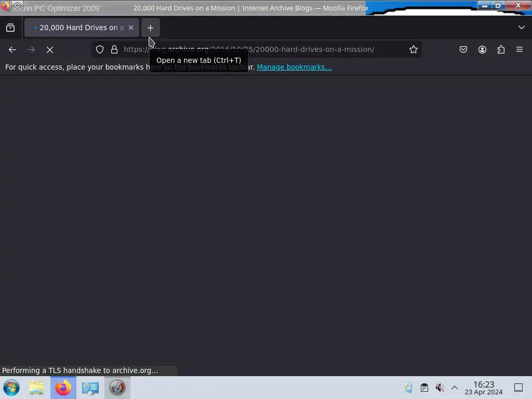Image resolution: width=532 pixels, height=399 pixels.
Task: Open the Windows Start menu
Action: (x=11, y=388)
